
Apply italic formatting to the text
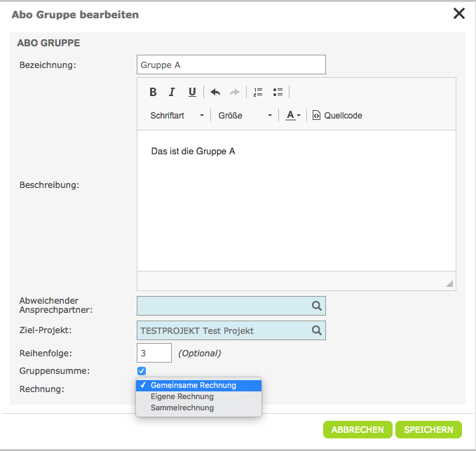[x=172, y=92]
